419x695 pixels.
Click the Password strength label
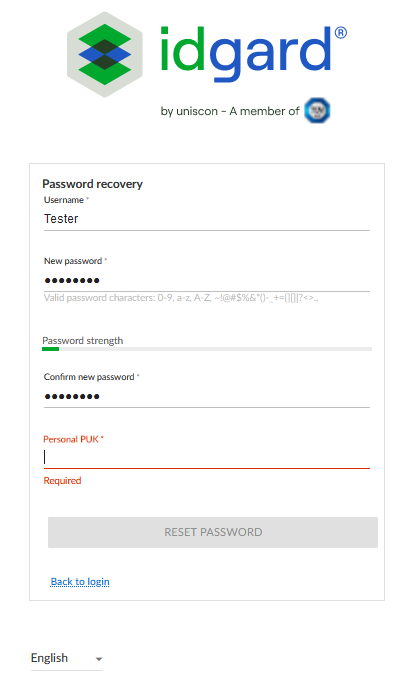[x=83, y=341]
